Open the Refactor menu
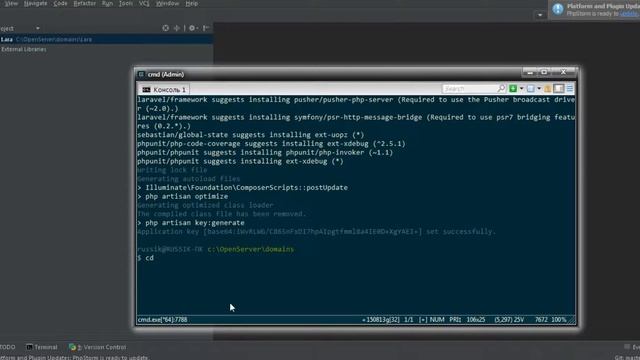Image resolution: width=640 pixels, height=360 pixels. [x=84, y=4]
